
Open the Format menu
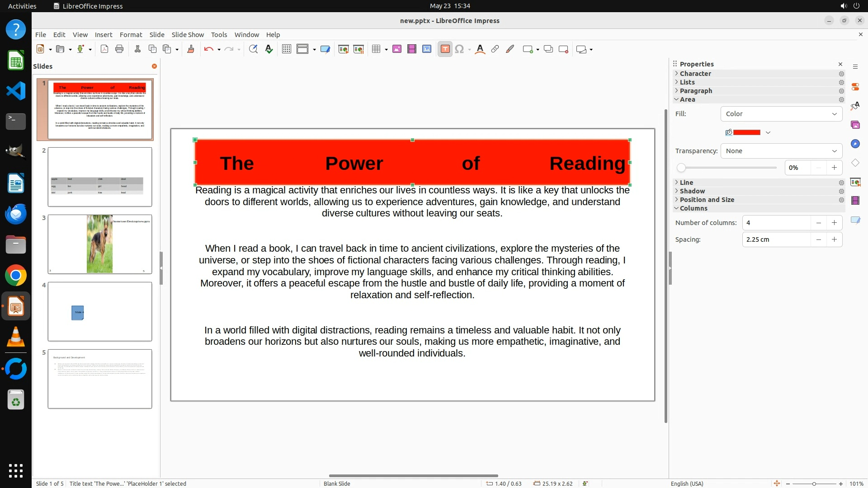[131, 35]
